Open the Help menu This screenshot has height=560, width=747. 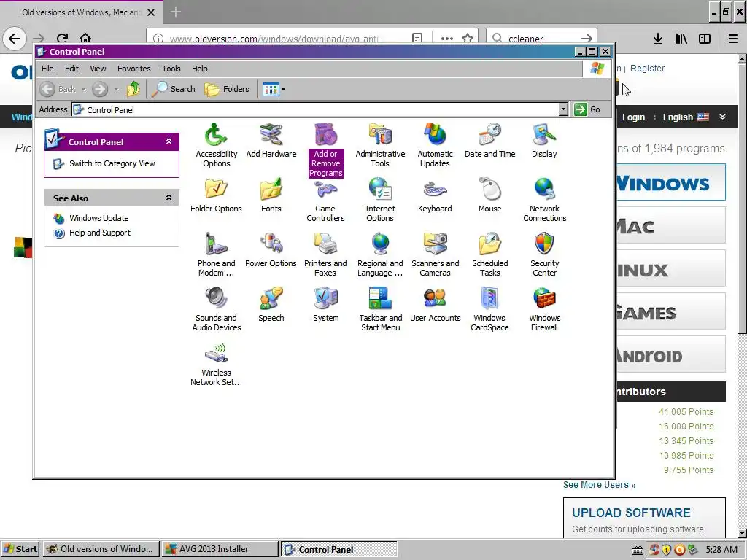200,69
